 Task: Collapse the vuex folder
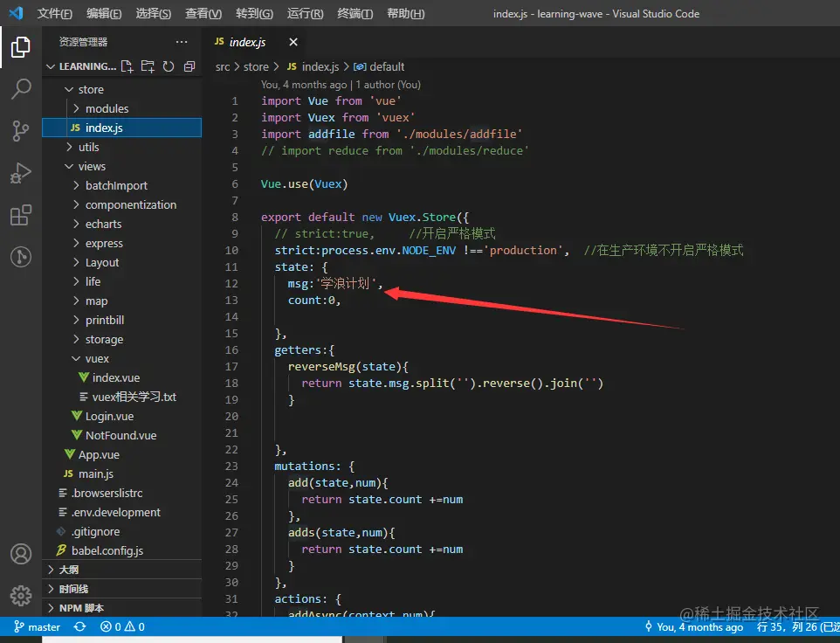pyautogui.click(x=121, y=359)
